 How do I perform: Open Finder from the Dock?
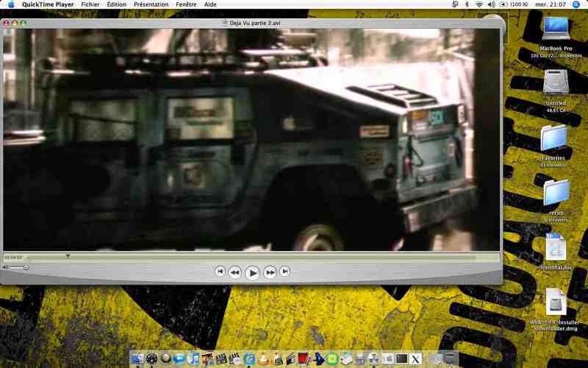[137, 359]
